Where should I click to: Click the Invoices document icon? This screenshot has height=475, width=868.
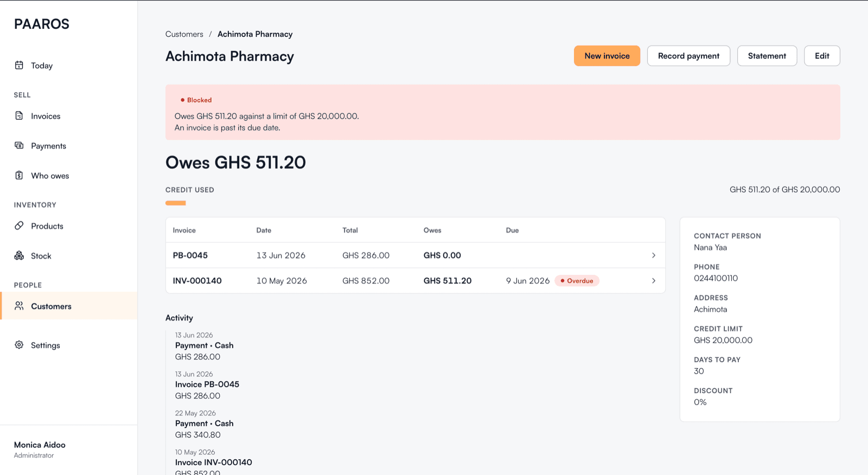coord(19,115)
